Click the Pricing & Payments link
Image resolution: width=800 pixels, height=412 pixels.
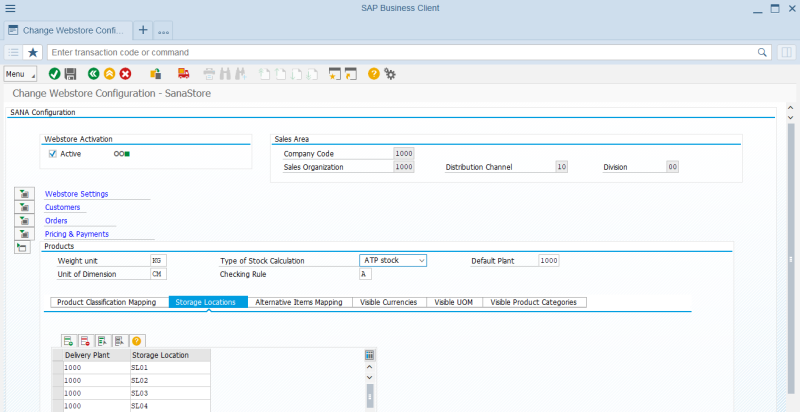point(77,234)
